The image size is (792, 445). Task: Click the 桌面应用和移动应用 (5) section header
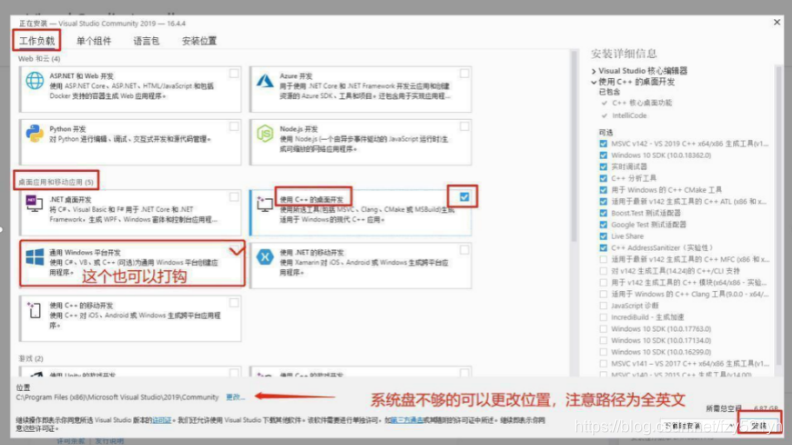coord(56,182)
